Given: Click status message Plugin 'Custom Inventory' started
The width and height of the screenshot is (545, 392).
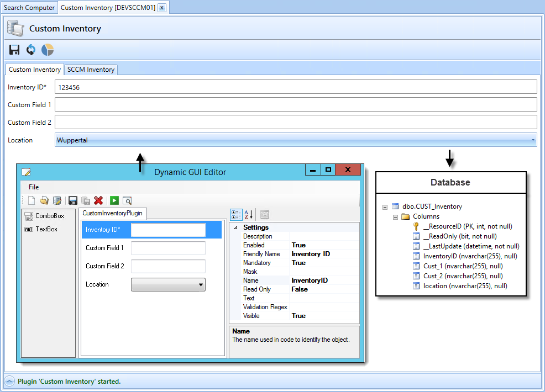Looking at the screenshot, I should 69,382.
